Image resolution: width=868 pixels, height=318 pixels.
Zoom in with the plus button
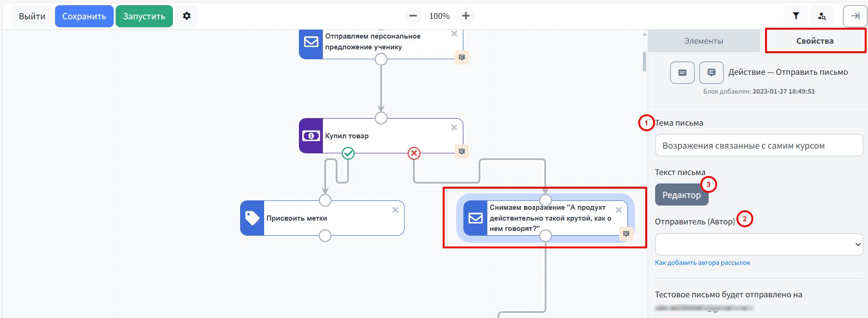[x=466, y=16]
